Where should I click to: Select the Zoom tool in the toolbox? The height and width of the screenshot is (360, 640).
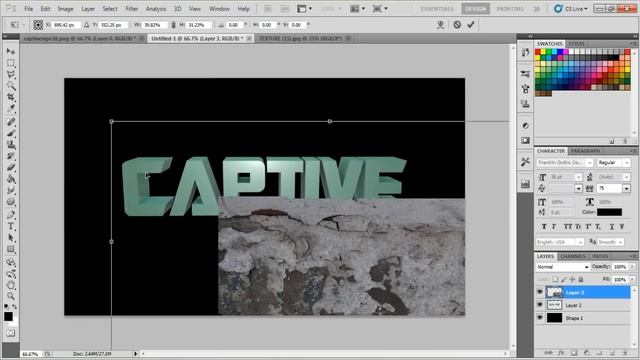[11, 296]
